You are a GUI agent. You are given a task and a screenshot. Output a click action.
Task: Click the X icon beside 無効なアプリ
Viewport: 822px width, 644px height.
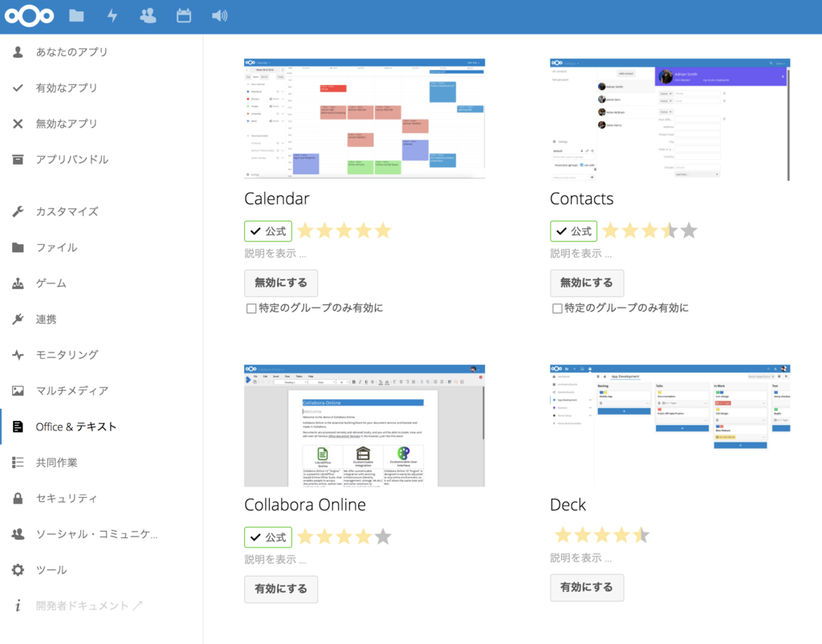[x=18, y=124]
